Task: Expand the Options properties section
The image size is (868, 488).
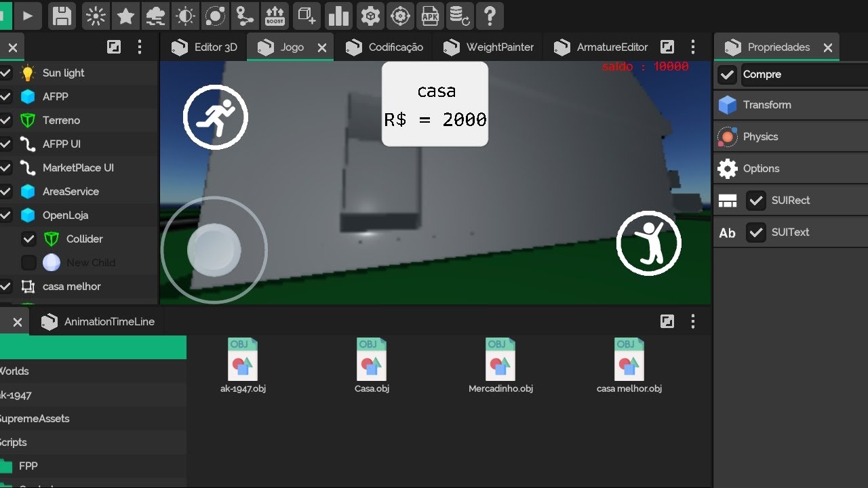Action: pos(791,169)
